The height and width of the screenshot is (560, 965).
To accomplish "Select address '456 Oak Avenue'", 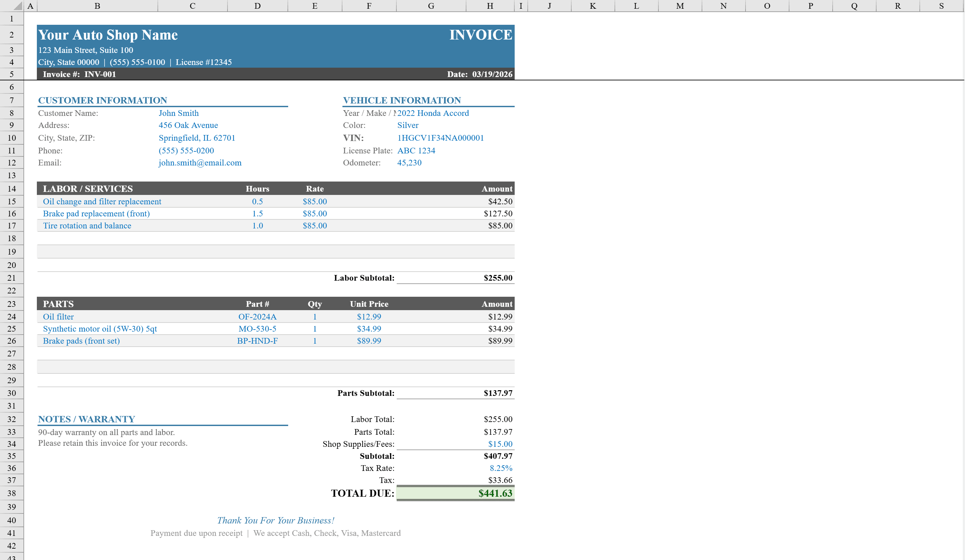I will coord(188,125).
